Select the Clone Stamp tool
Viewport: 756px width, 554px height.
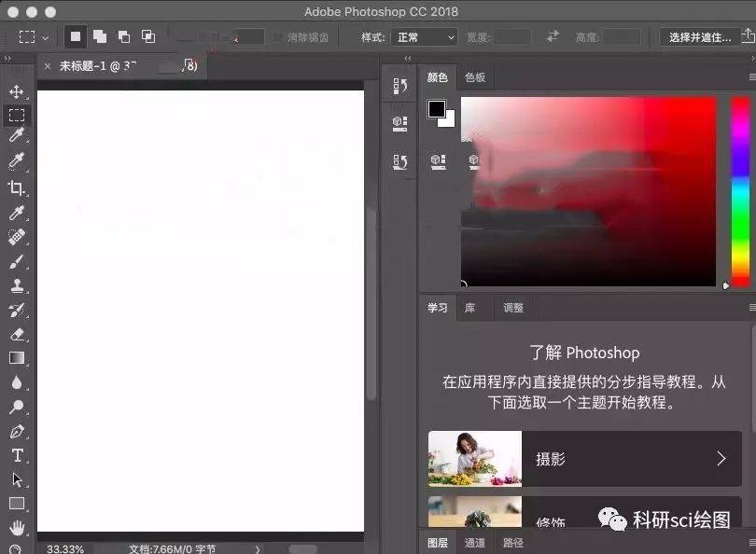[17, 285]
